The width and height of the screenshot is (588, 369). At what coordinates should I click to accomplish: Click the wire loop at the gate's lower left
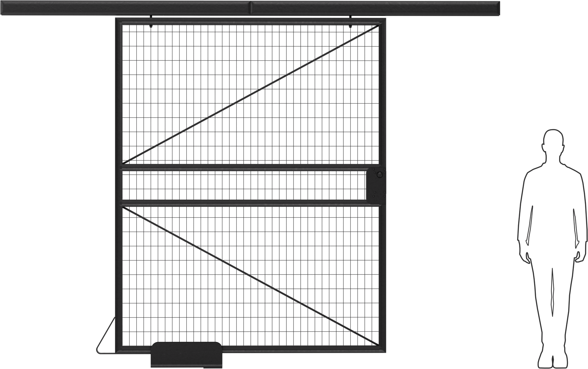(106, 335)
